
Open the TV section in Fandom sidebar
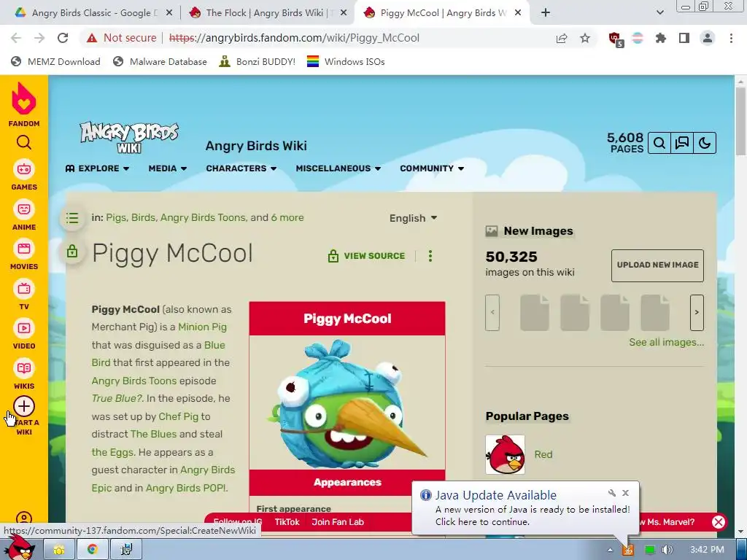(24, 295)
